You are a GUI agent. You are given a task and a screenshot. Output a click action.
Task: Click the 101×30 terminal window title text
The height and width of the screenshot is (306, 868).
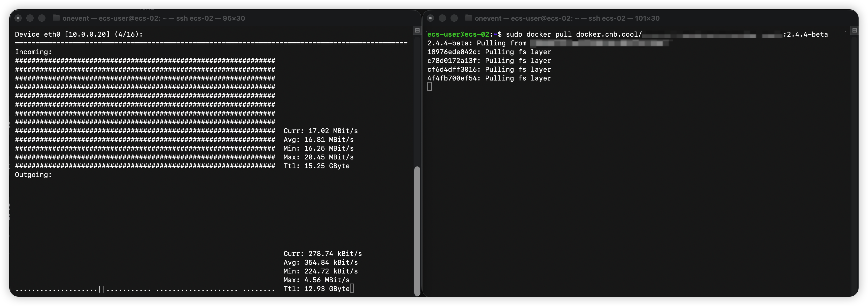[x=567, y=18]
